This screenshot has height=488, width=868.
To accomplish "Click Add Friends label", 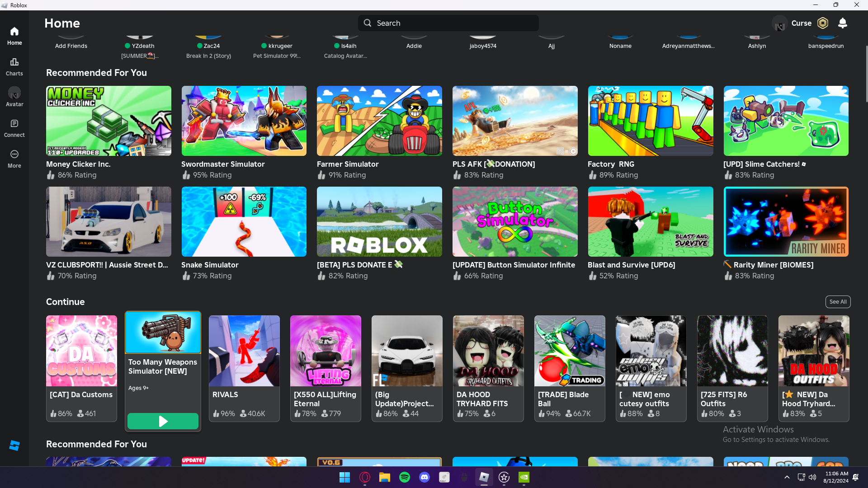I will pyautogui.click(x=71, y=46).
